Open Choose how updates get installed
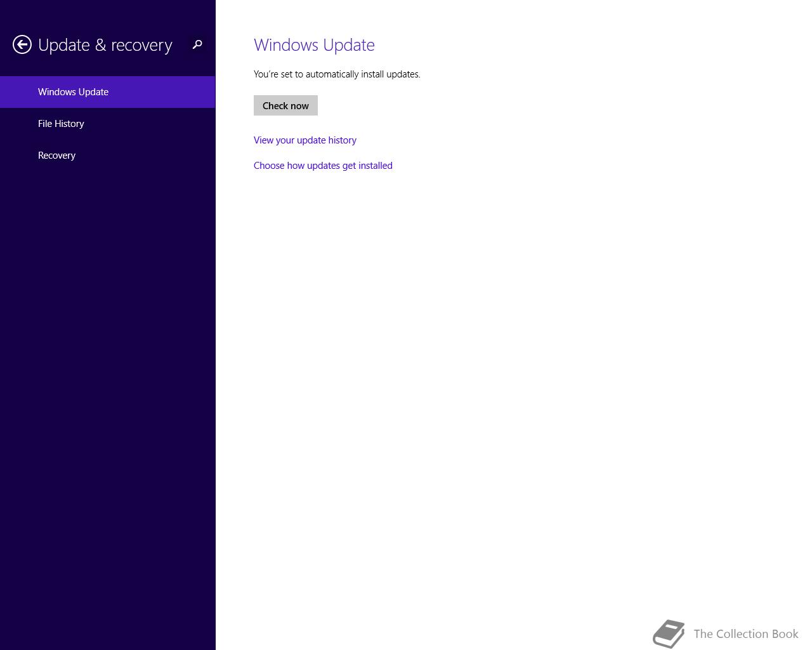Image resolution: width=812 pixels, height=650 pixels. click(323, 166)
